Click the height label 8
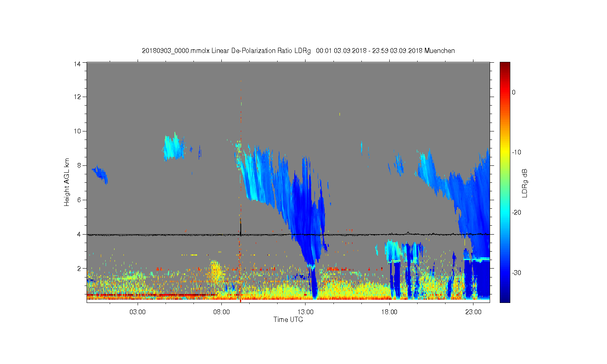Viewport: 607px width, 364px height. [x=79, y=165]
